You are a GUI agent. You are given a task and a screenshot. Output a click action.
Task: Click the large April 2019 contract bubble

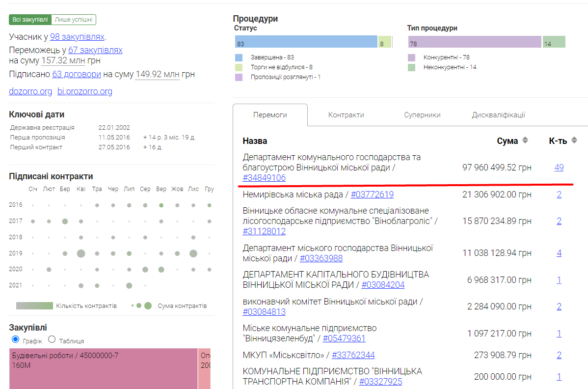81,253
